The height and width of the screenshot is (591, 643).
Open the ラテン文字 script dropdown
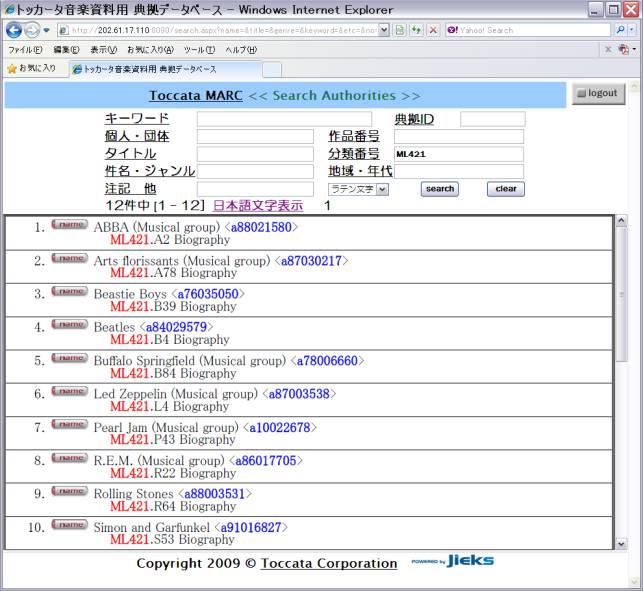[x=358, y=189]
